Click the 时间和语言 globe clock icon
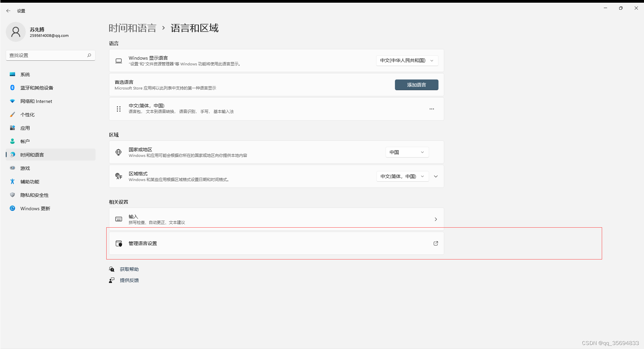The width and height of the screenshot is (644, 349). pyautogui.click(x=12, y=155)
